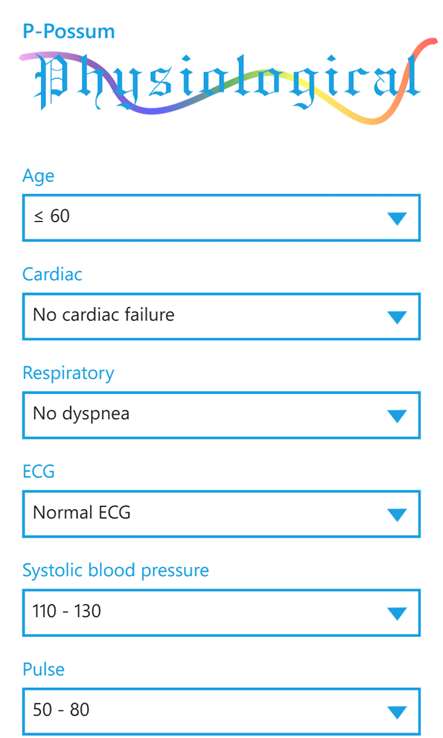Open the Age combo box showing ≤ 60

221,217
